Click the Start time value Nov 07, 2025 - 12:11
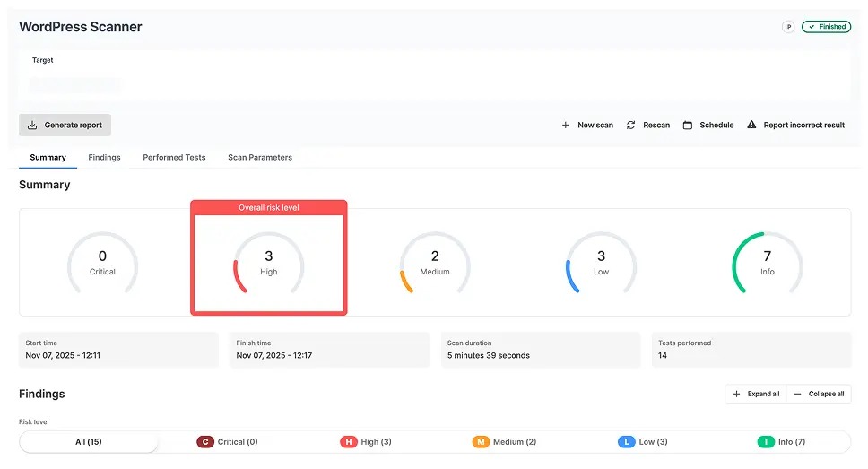The height and width of the screenshot is (469, 868). click(63, 355)
